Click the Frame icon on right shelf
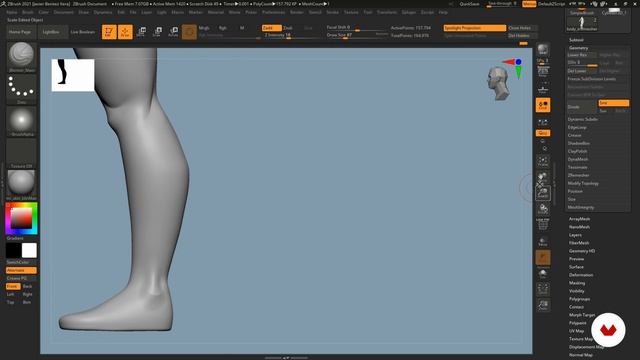Image resolution: width=640 pixels, height=360 pixels. pyautogui.click(x=543, y=161)
